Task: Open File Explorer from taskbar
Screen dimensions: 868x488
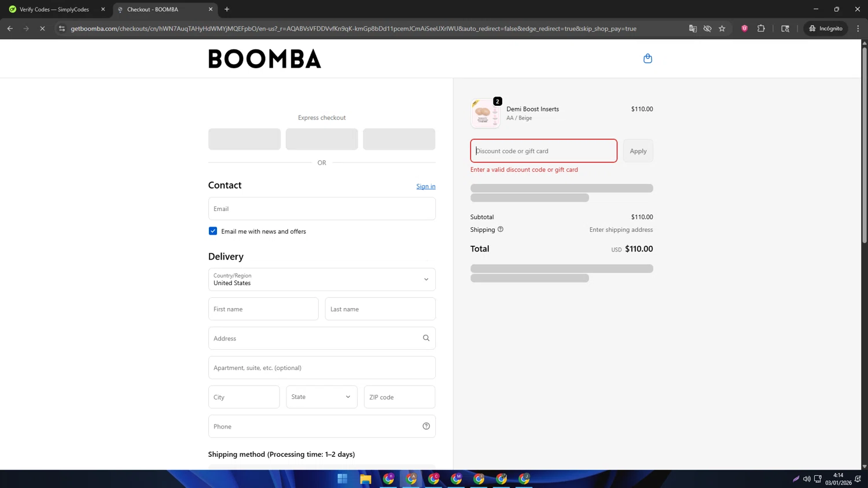Action: point(365,479)
